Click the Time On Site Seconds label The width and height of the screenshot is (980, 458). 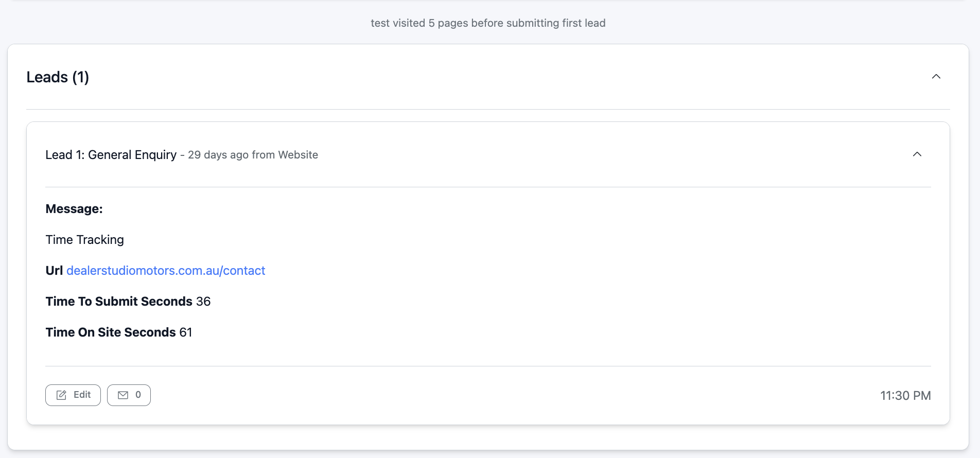111,332
